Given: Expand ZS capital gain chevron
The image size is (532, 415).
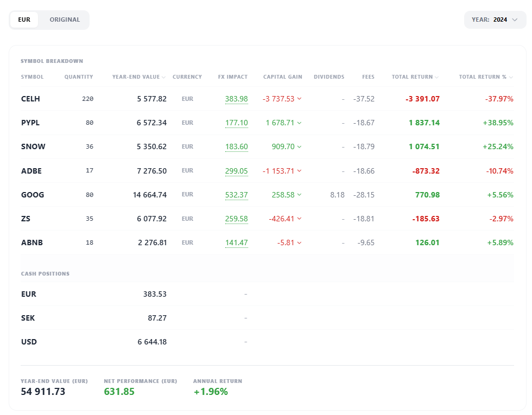Looking at the screenshot, I should coord(299,219).
